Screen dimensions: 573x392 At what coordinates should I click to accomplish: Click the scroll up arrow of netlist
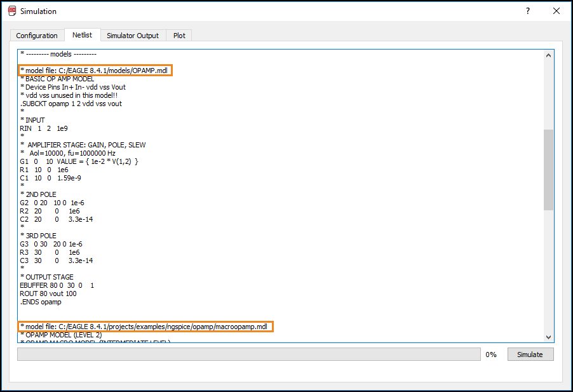tap(548, 55)
